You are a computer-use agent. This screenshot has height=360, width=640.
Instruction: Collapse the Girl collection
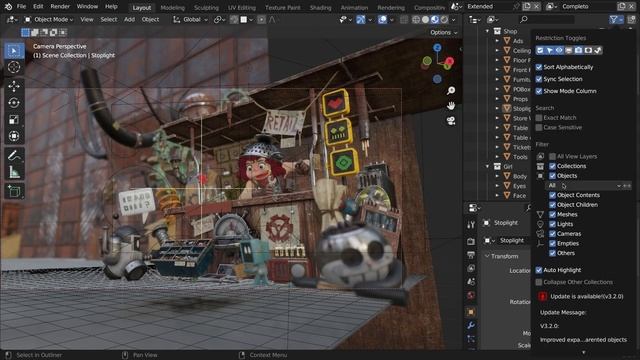coord(487,167)
